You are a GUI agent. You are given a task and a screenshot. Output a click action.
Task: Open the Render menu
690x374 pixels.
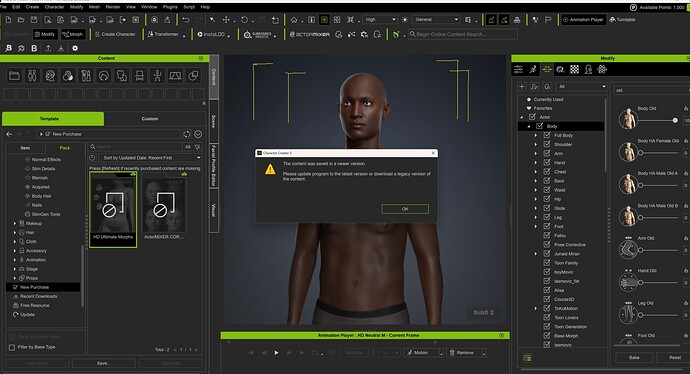113,7
